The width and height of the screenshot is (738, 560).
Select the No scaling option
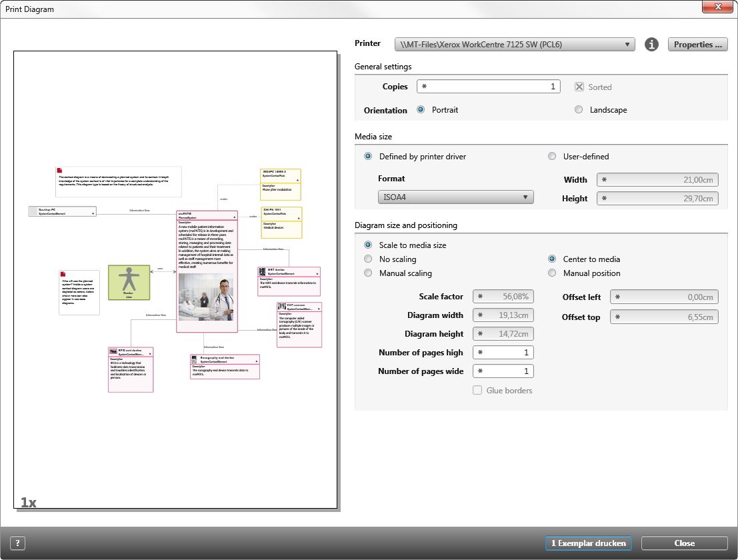(368, 259)
